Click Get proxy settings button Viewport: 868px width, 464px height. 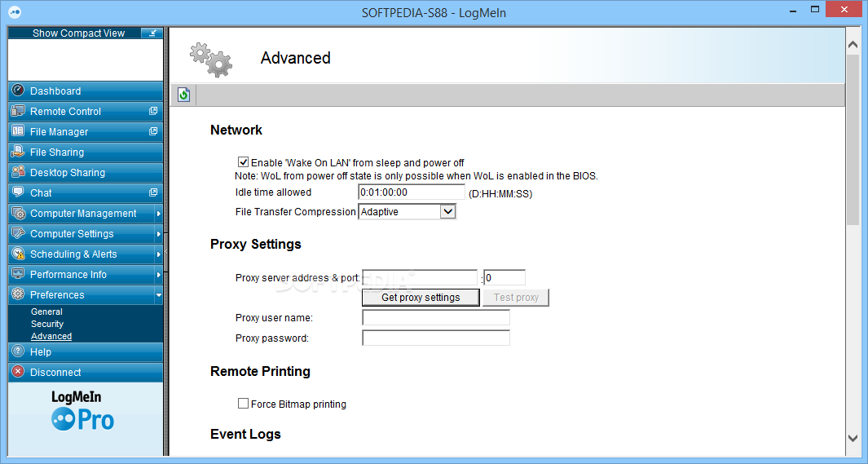coord(421,298)
